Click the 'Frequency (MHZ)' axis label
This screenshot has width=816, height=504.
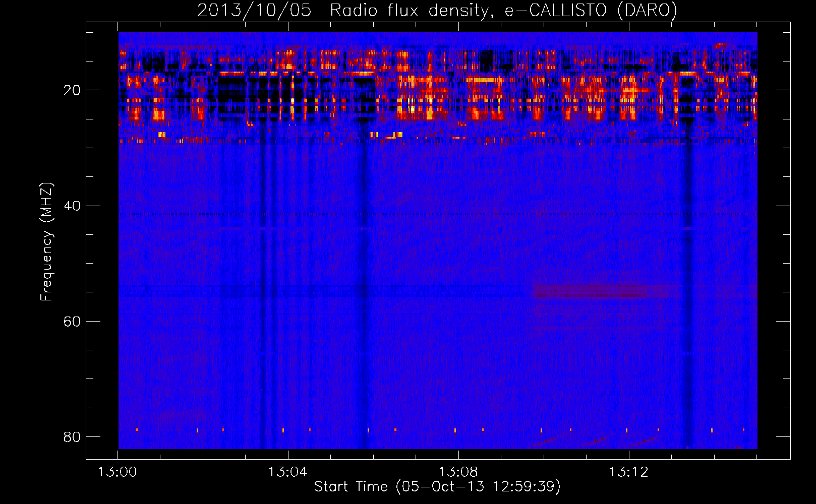click(46, 242)
